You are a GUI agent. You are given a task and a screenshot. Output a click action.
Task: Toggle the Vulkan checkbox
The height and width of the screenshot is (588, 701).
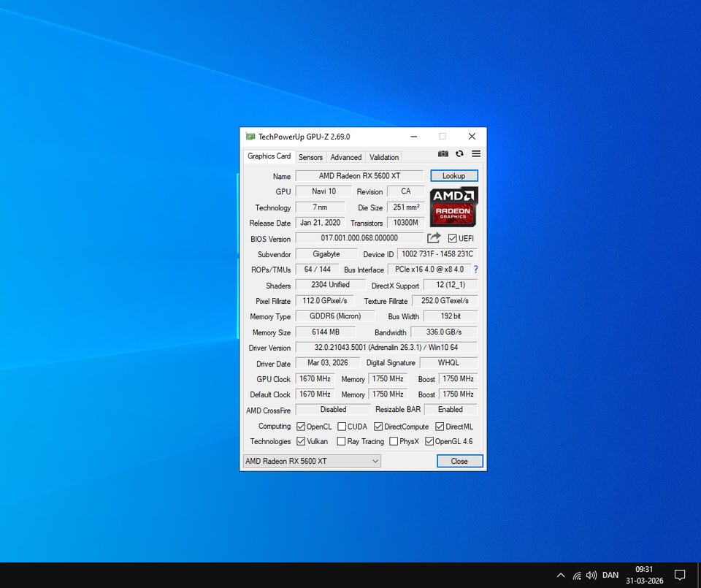click(301, 441)
